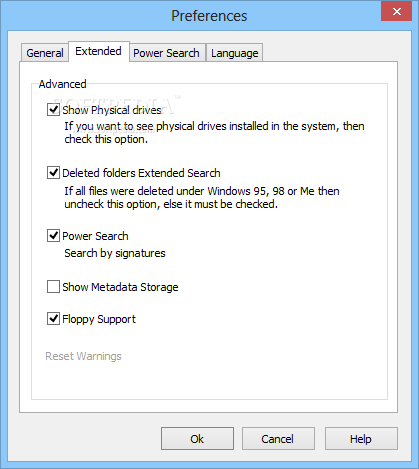This screenshot has width=419, height=469.
Task: Go to the Language tab
Action: [x=235, y=53]
